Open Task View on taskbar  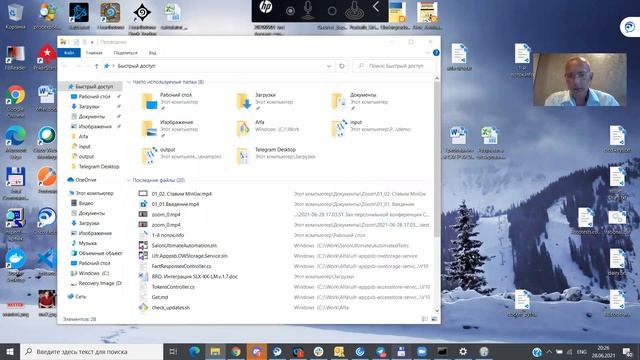173,351
